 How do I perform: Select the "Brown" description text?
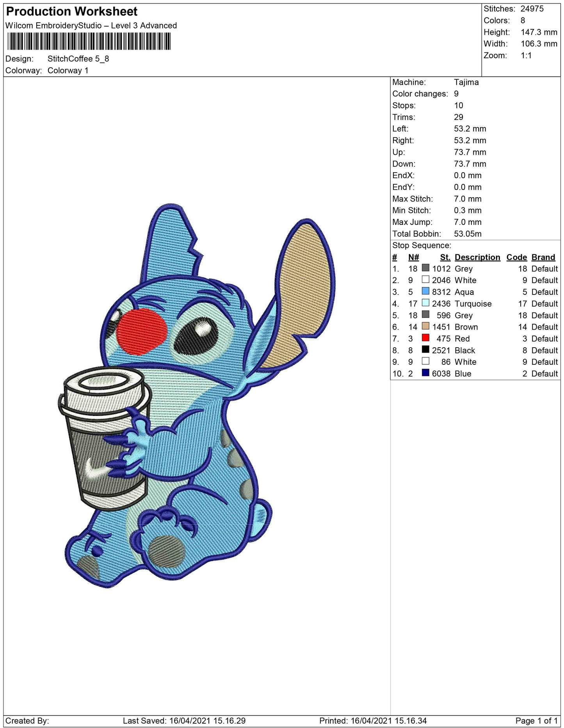click(x=466, y=327)
